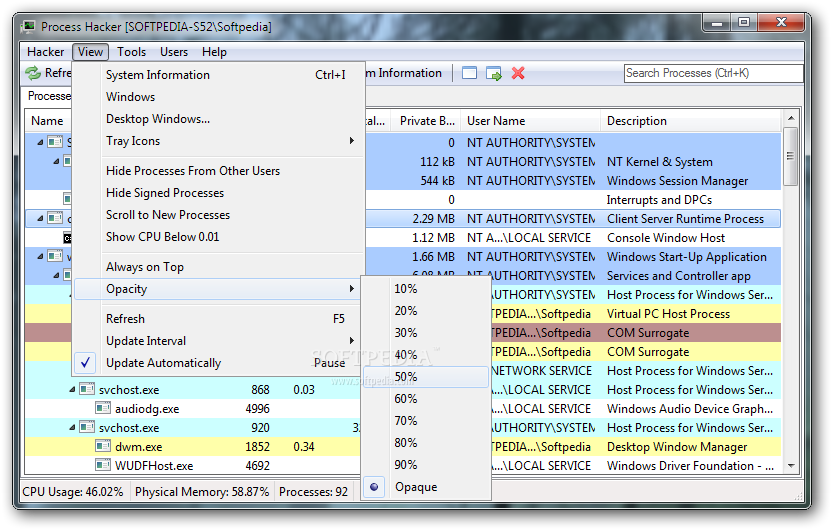Open the Tools menu
This screenshot has height=530, width=832.
point(132,52)
